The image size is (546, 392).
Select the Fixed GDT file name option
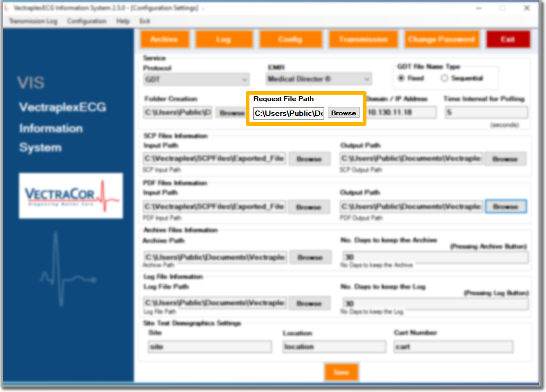tap(402, 78)
